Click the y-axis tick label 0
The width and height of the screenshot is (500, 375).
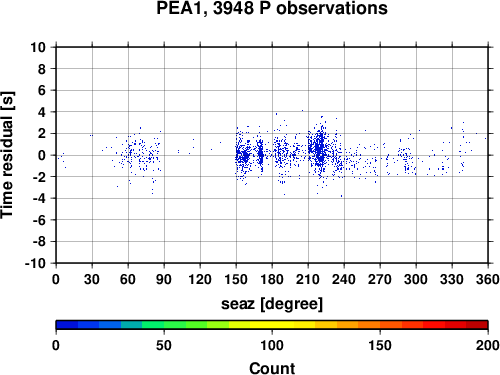(x=42, y=155)
